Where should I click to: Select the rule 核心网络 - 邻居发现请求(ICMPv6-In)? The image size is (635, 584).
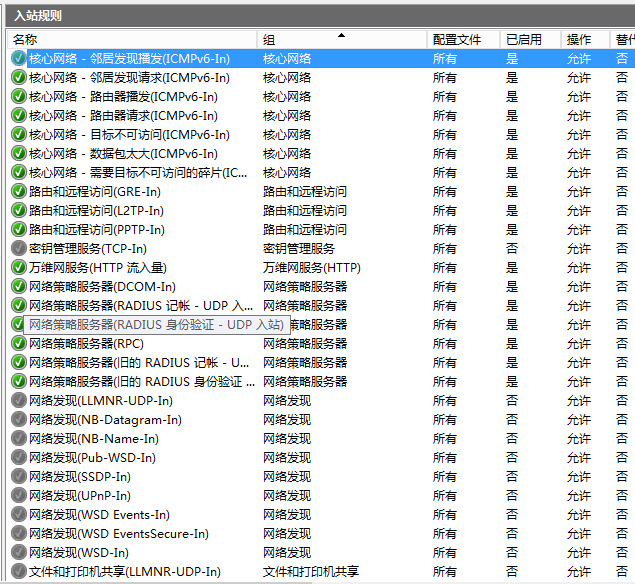coord(129,77)
